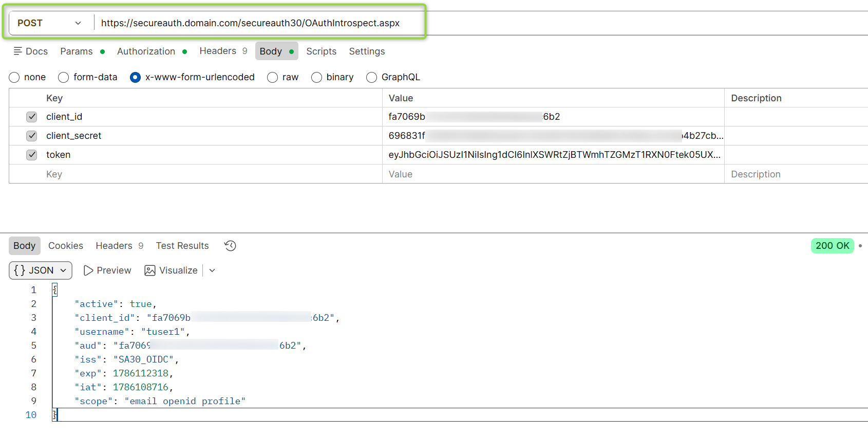Click line number 10 in response gutter
The width and height of the screenshot is (868, 435).
[31, 415]
